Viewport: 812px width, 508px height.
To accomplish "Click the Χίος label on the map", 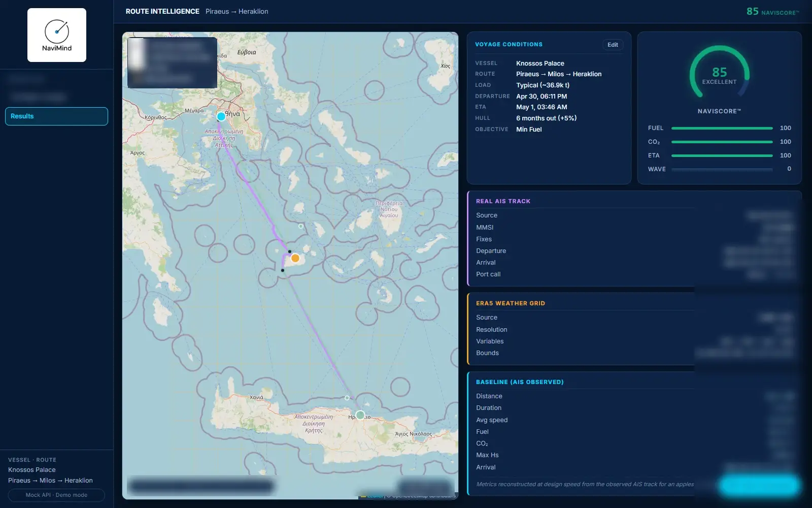I will click(x=446, y=66).
